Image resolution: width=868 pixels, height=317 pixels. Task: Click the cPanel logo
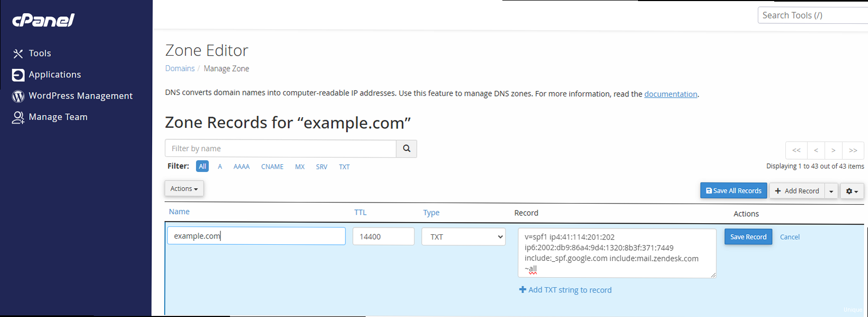[43, 20]
